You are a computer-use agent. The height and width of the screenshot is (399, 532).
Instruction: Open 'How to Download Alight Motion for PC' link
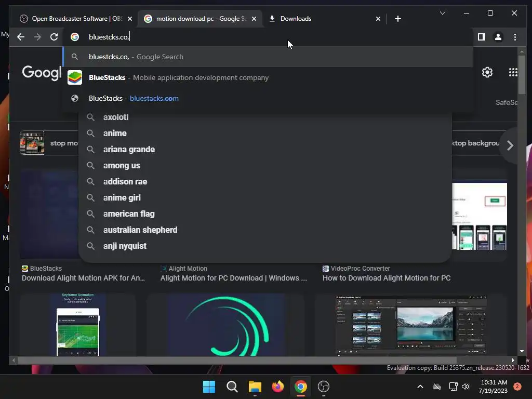click(x=387, y=278)
